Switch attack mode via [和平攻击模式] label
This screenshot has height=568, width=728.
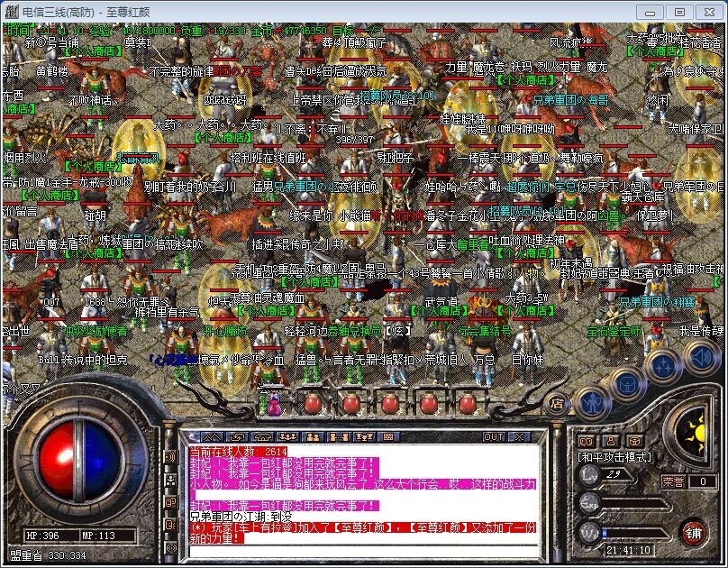(614, 457)
